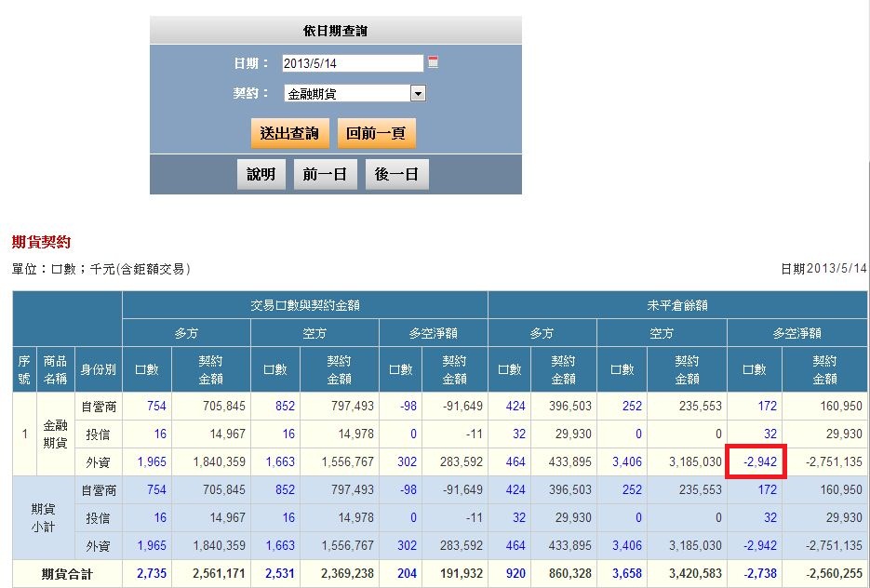Screen dimensions: 870x588
Task: Click 期貨合計 net volume 204
Action: 407,573
